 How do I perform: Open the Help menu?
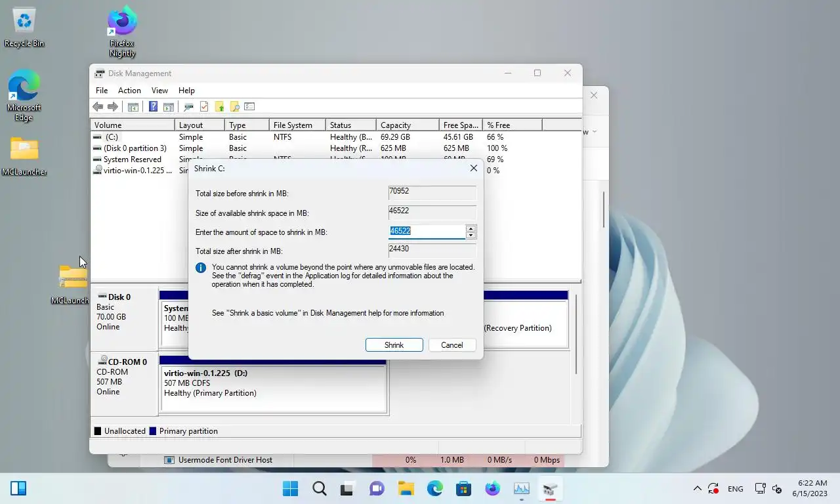tap(186, 91)
